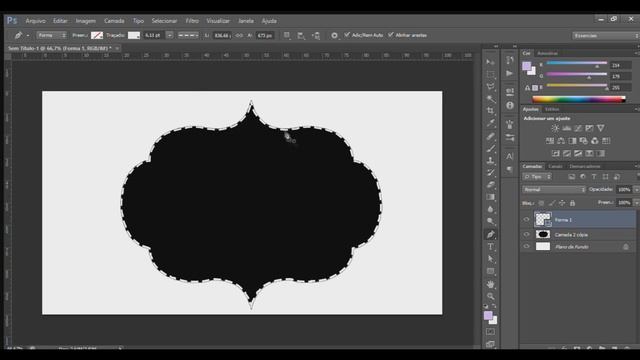Select the Gradient tool
The image size is (640, 360).
tap(490, 197)
